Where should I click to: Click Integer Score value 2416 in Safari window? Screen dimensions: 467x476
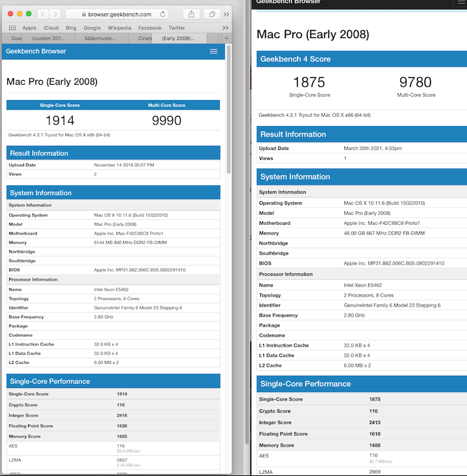pos(122,415)
